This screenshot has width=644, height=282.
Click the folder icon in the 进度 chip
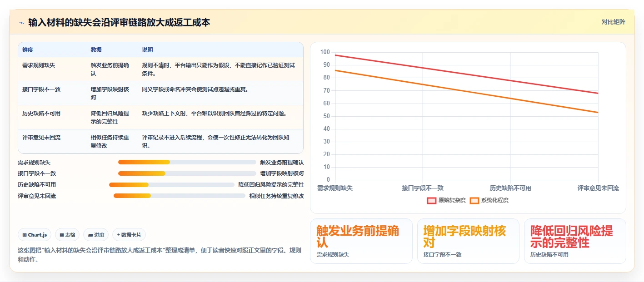click(90, 235)
